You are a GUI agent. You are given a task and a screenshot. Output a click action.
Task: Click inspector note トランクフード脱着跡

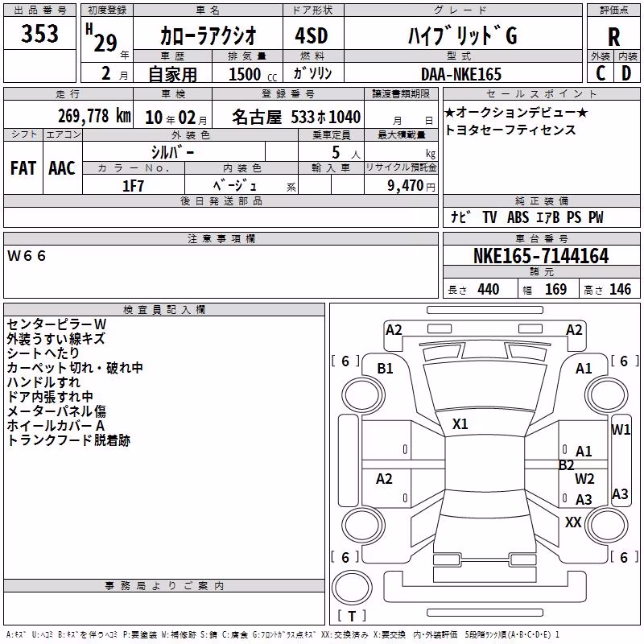pyautogui.click(x=68, y=440)
